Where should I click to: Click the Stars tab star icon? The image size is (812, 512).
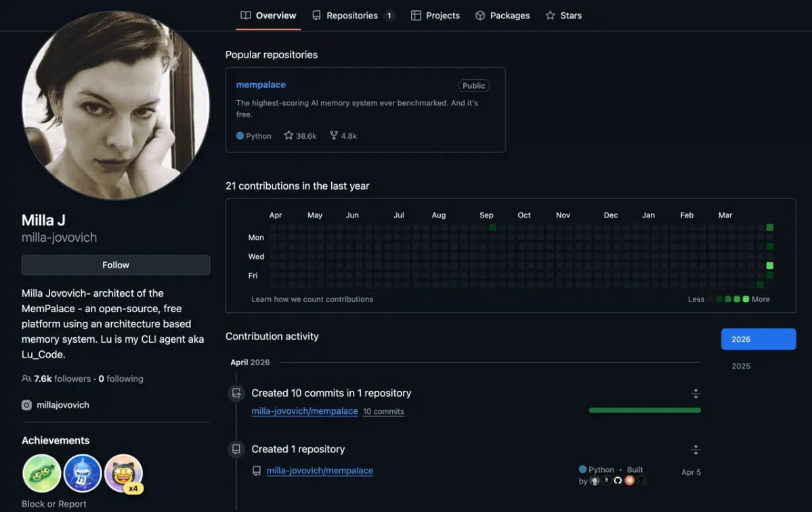[550, 16]
